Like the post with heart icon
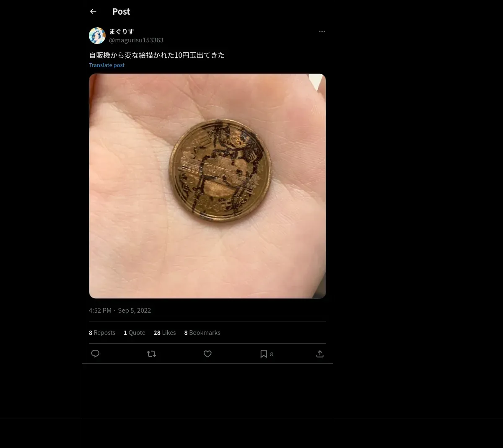This screenshot has width=503, height=448. [x=207, y=354]
